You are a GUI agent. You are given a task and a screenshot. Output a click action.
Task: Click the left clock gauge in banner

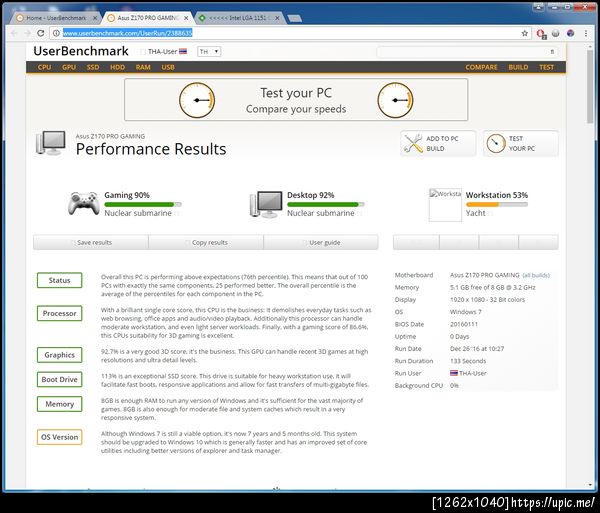[x=197, y=100]
